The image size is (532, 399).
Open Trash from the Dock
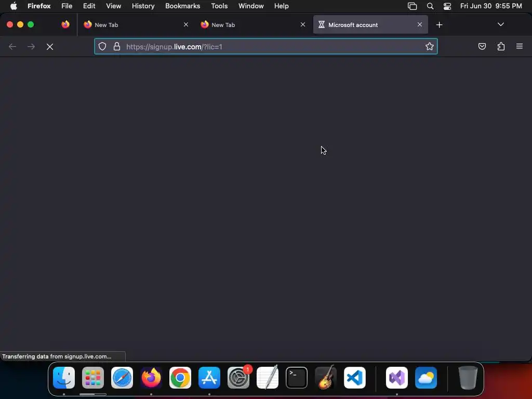point(468,378)
